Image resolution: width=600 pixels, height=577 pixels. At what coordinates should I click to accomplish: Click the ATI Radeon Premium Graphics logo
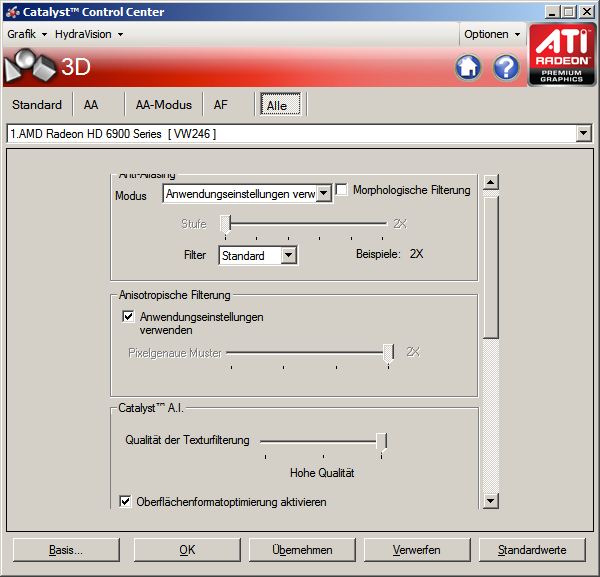561,55
